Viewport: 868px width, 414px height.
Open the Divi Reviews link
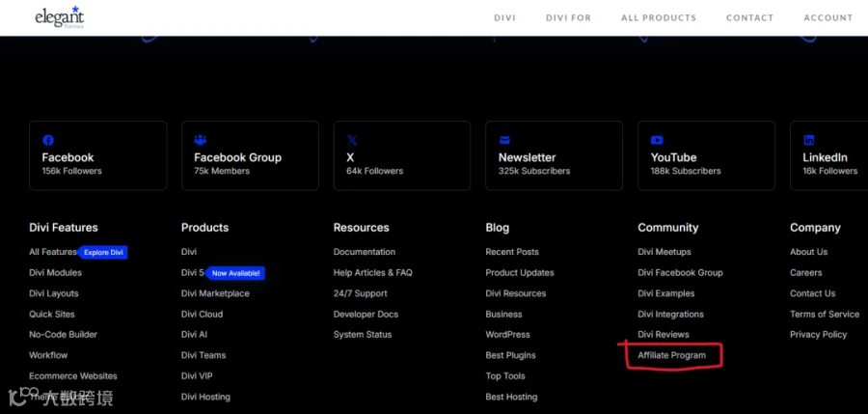coord(664,334)
